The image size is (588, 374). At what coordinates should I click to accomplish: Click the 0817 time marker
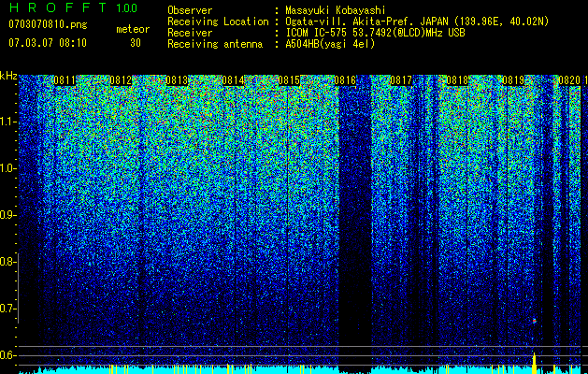[x=401, y=80]
